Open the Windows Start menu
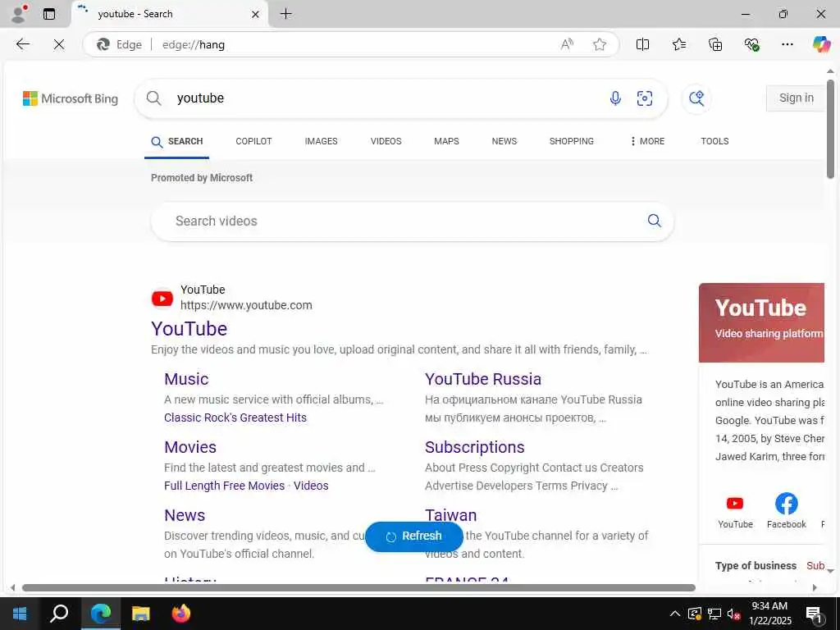Screen dimensions: 840x630 pos(20,614)
